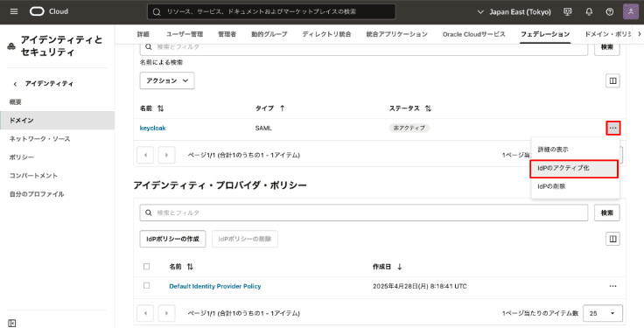The image size is (644, 328).
Task: Select all policies with the header checkbox
Action: (147, 267)
